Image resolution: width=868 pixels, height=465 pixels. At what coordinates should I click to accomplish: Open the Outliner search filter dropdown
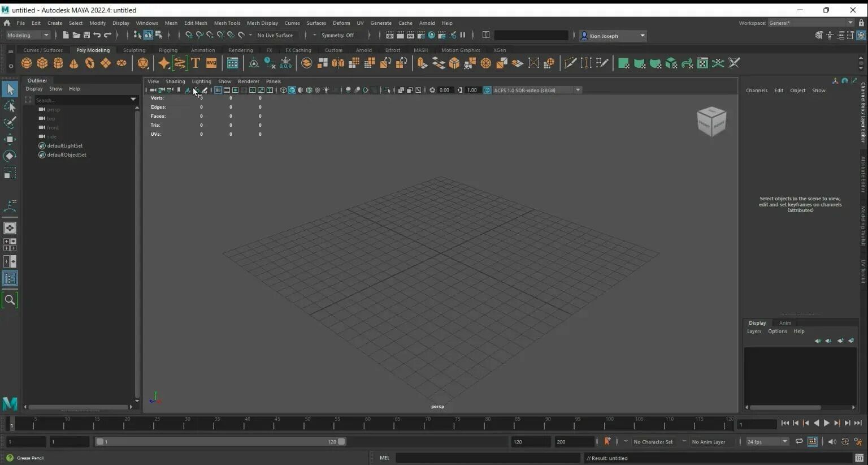133,100
